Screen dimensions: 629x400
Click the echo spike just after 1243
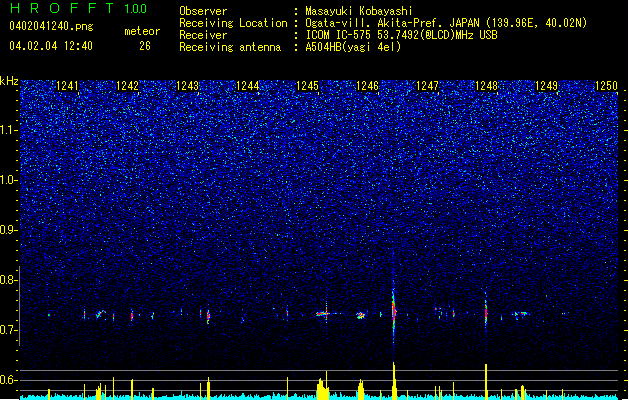click(208, 317)
